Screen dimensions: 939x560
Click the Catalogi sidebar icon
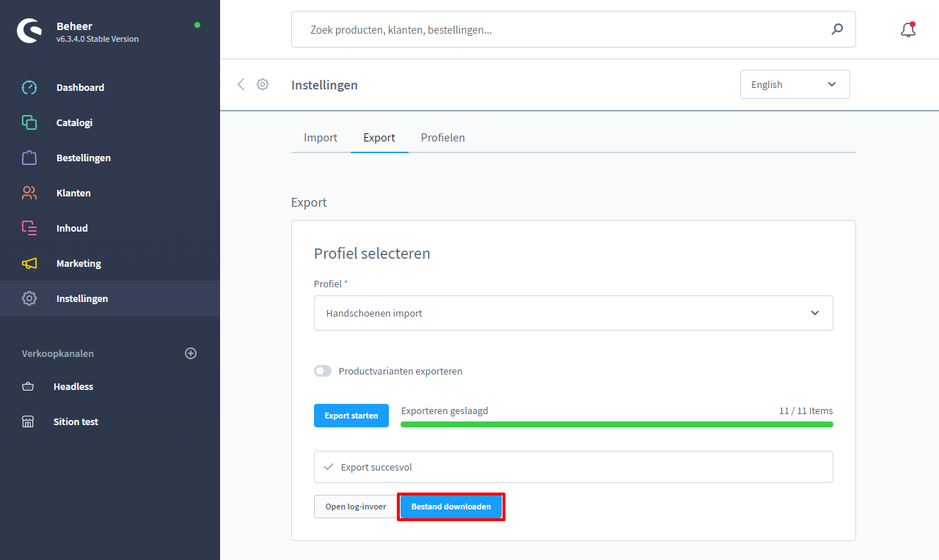tap(29, 122)
